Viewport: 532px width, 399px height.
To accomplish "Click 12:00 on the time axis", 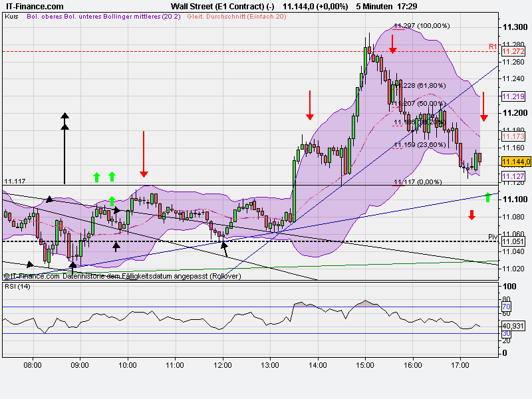I will (223, 365).
